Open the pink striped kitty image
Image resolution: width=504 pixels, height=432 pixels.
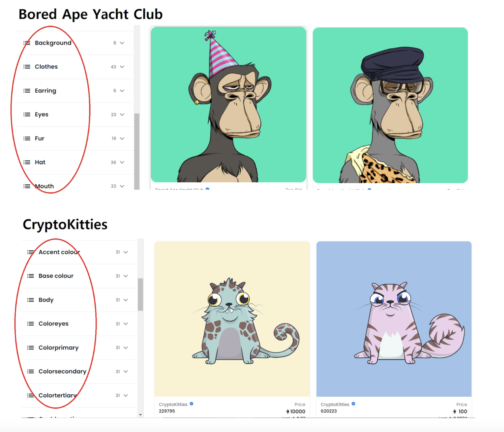394,319
